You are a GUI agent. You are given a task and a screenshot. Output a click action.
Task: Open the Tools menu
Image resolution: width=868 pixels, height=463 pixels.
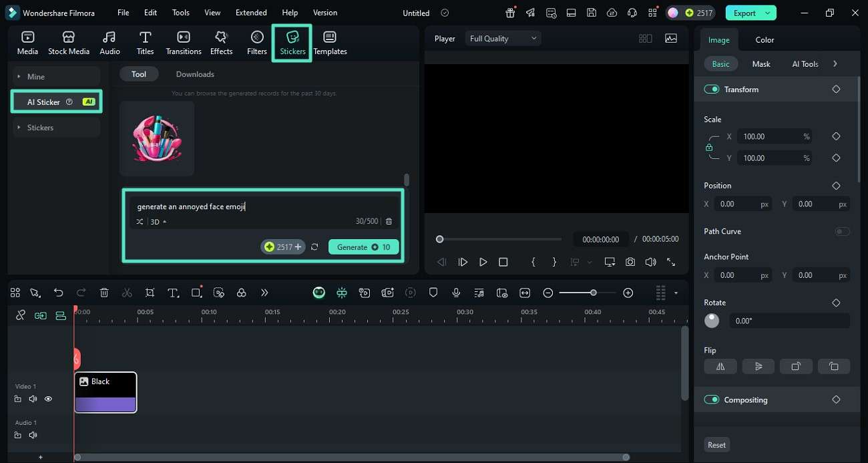(181, 13)
